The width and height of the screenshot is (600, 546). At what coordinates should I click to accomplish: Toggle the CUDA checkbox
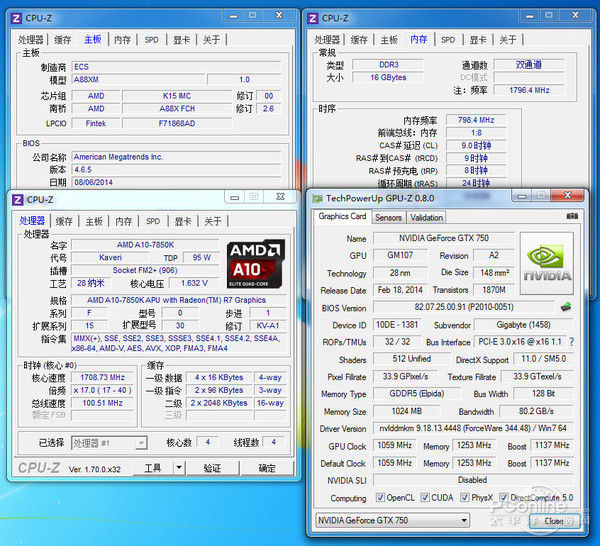(x=427, y=498)
